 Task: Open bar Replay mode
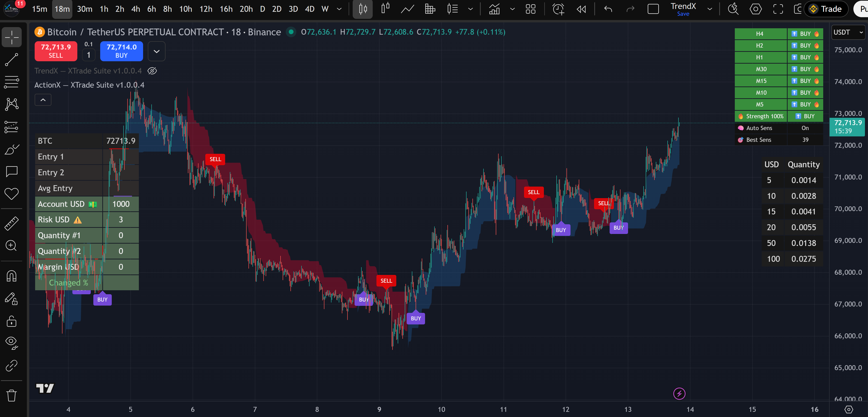tap(581, 9)
